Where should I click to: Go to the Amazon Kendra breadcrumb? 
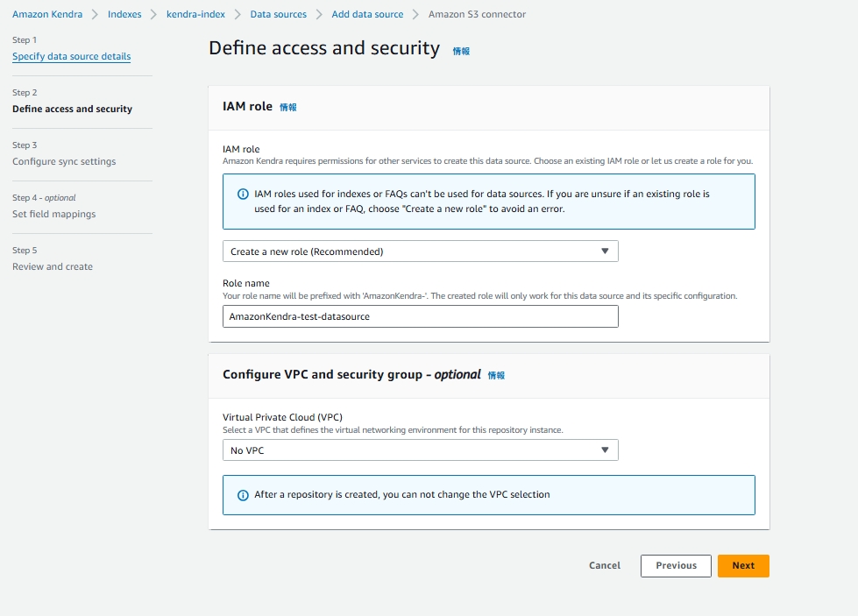point(47,15)
